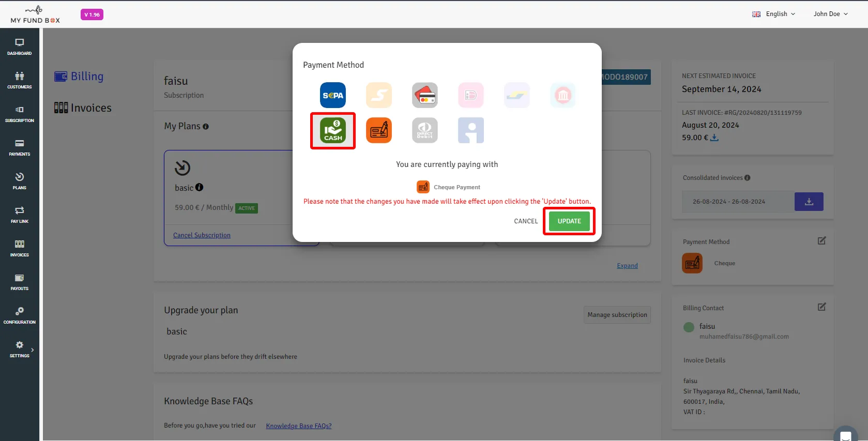Show the Consolidated invoices info tooltip
The width and height of the screenshot is (868, 441).
[748, 178]
